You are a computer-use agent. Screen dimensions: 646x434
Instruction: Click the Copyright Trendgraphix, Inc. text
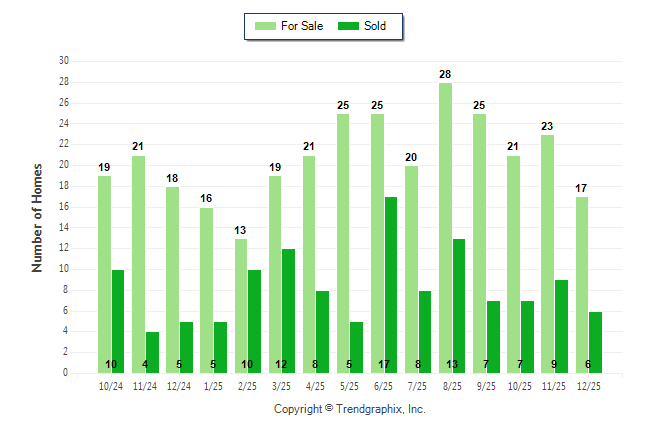point(350,409)
